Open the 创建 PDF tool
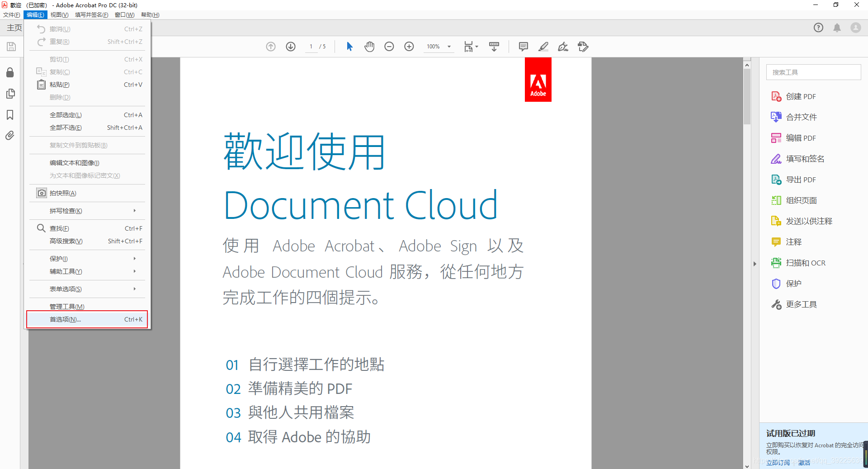Screen dimensions: 868x469 click(793, 96)
